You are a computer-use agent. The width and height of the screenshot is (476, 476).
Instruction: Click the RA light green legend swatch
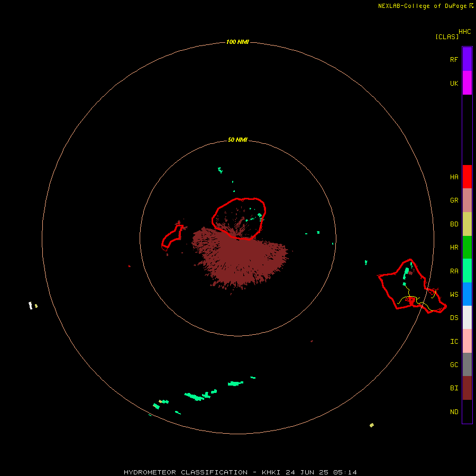coord(467,271)
